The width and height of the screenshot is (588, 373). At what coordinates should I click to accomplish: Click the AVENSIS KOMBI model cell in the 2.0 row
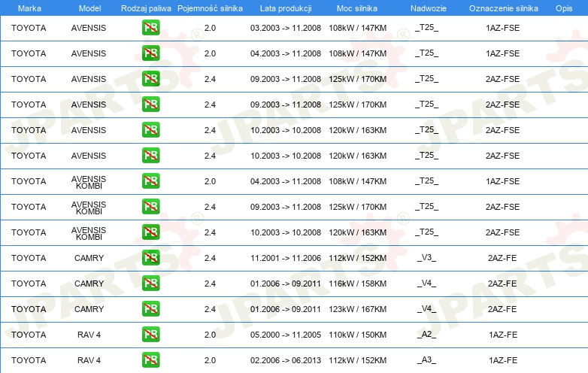click(89, 182)
